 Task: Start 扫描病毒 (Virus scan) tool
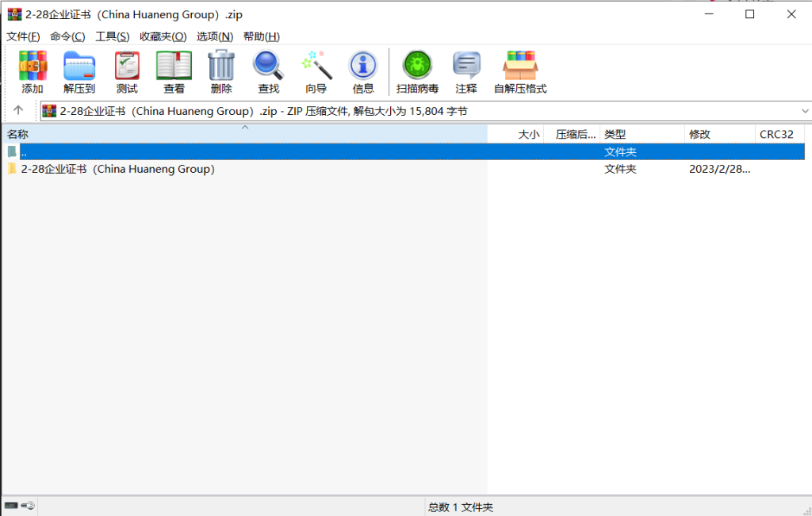(417, 71)
